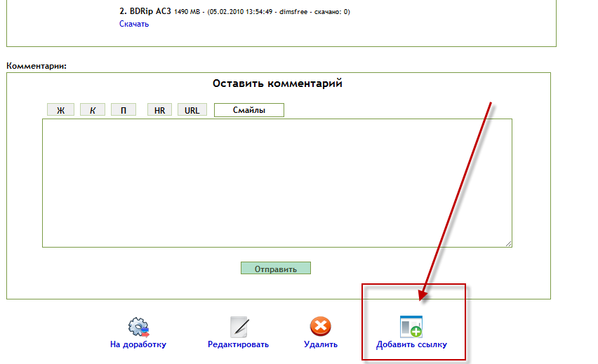Submit comment with Отправить button
Image resolution: width=598 pixels, height=364 pixels.
[276, 268]
